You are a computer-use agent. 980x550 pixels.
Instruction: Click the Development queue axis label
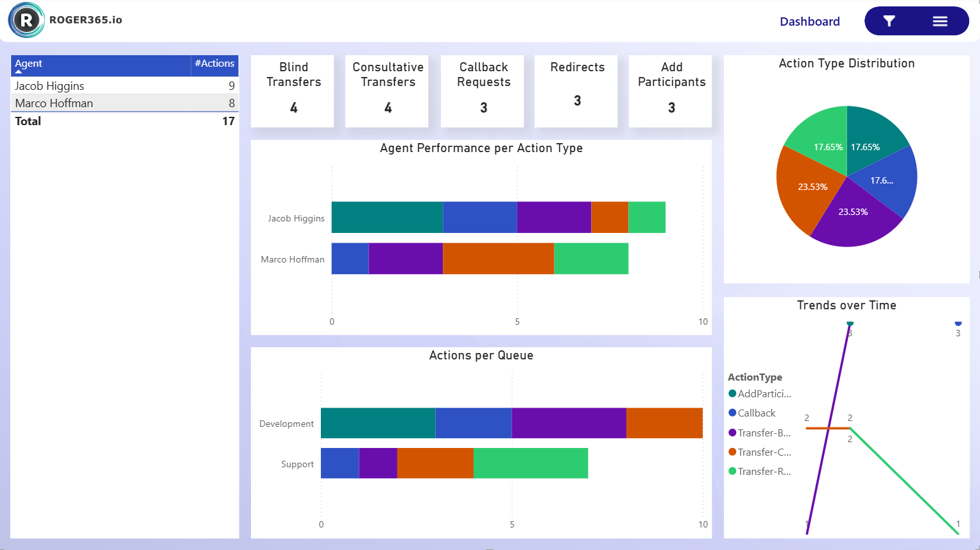[x=286, y=424]
